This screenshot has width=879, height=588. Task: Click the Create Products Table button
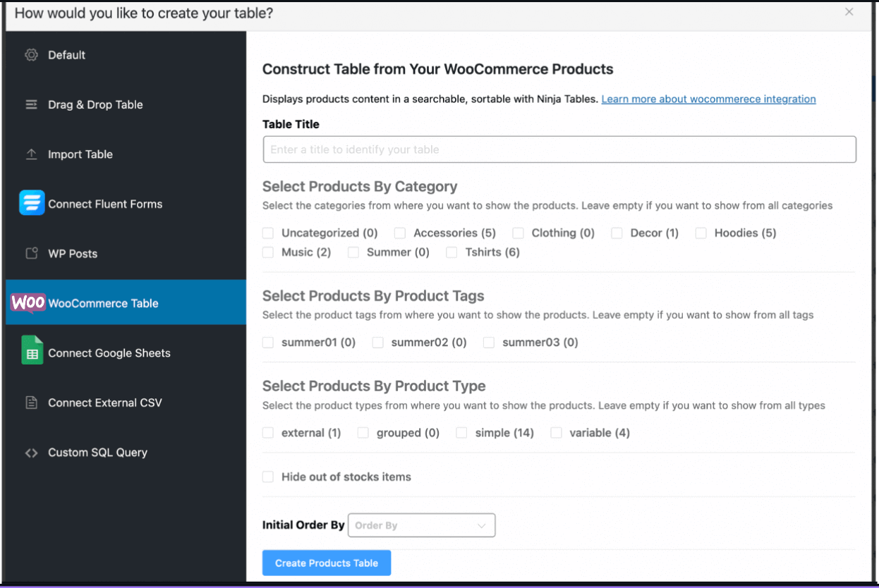[327, 563]
